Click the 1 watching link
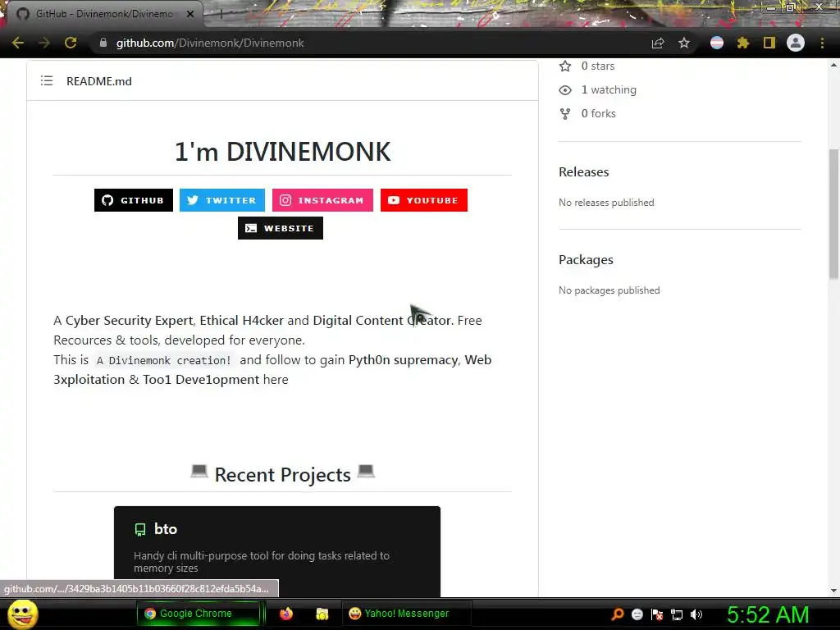The height and width of the screenshot is (630, 840). (609, 89)
